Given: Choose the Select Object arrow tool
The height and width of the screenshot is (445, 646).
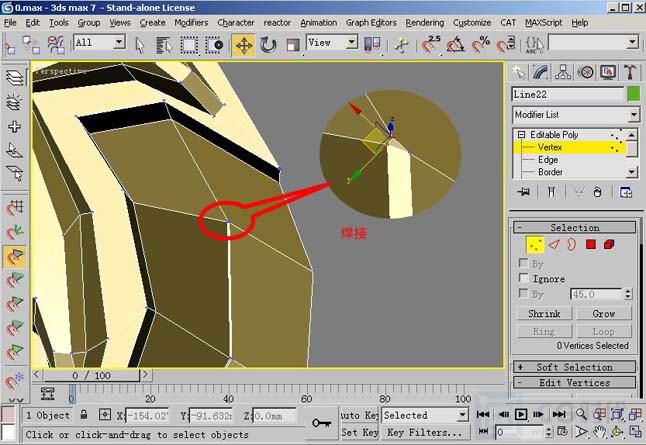Looking at the screenshot, I should (x=140, y=44).
